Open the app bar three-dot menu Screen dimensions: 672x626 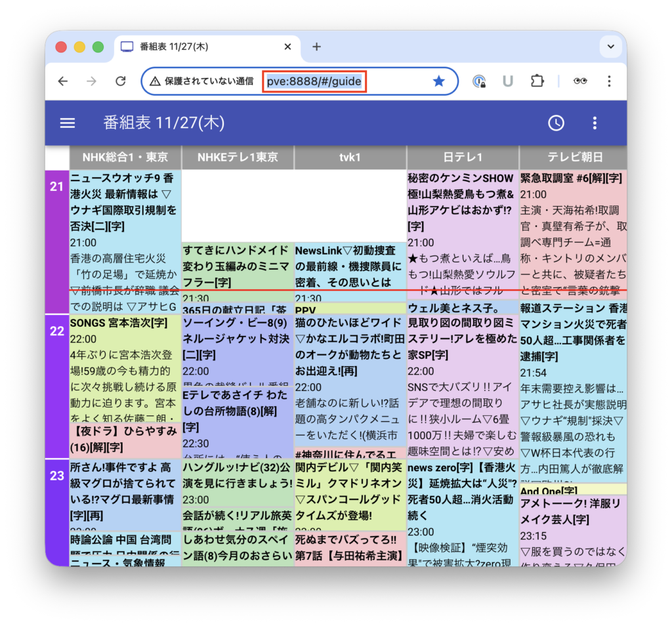point(595,123)
